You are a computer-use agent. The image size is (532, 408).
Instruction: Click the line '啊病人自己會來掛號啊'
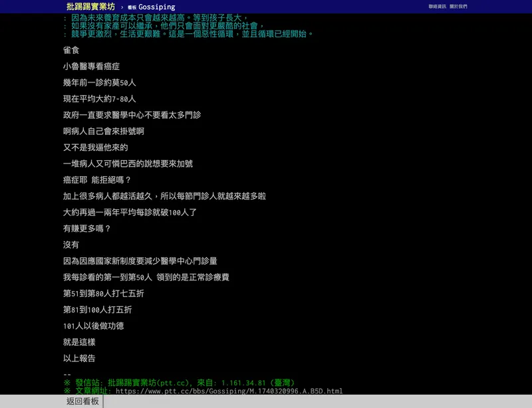click(104, 132)
